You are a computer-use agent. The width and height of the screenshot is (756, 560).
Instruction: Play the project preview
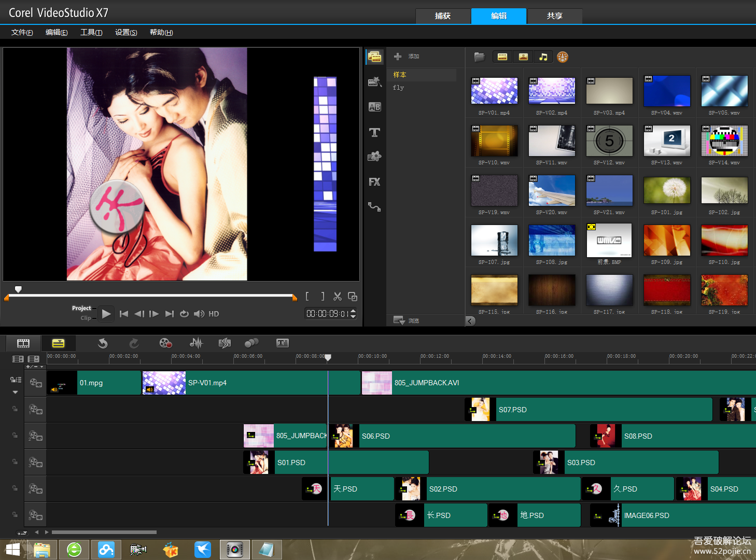click(106, 314)
